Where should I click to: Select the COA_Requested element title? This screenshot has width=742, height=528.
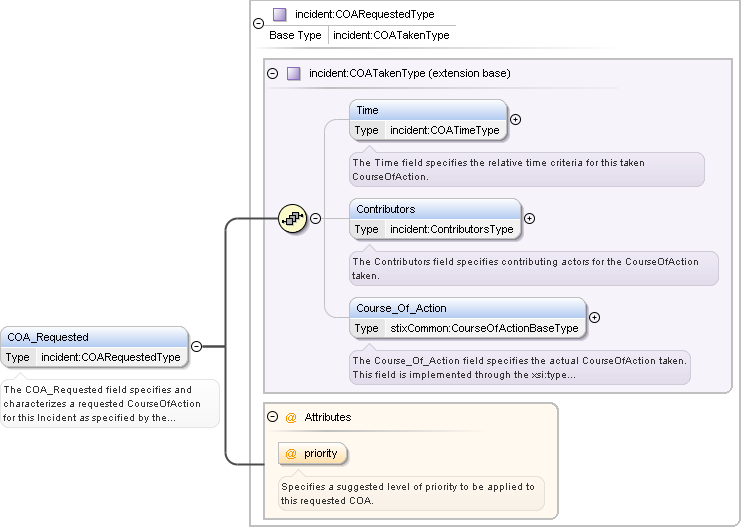48,337
